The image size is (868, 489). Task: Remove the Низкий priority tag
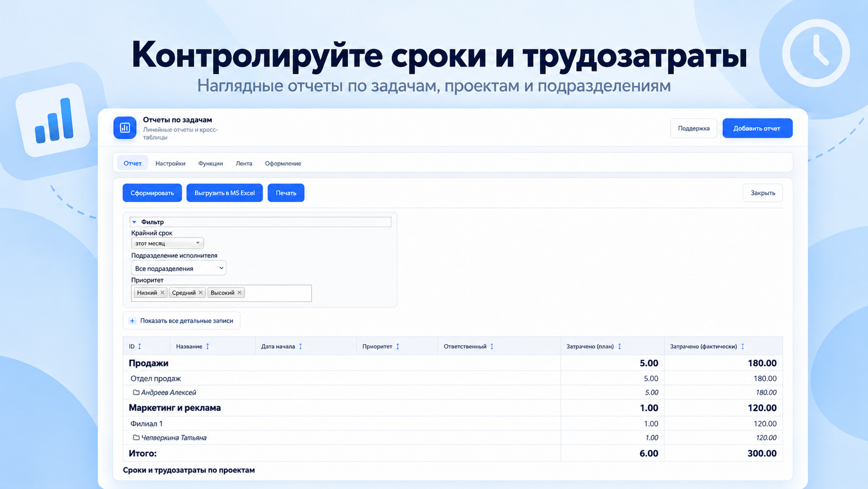[162, 293]
